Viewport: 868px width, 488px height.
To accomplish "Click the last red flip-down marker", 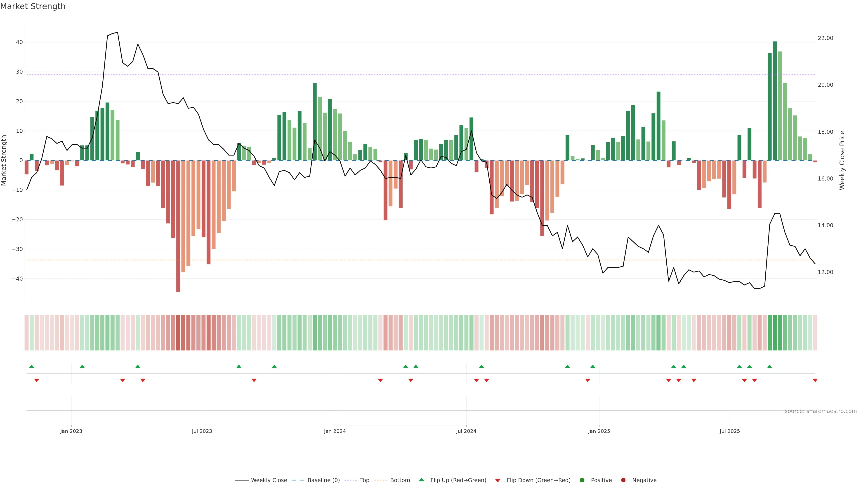I will pyautogui.click(x=815, y=380).
